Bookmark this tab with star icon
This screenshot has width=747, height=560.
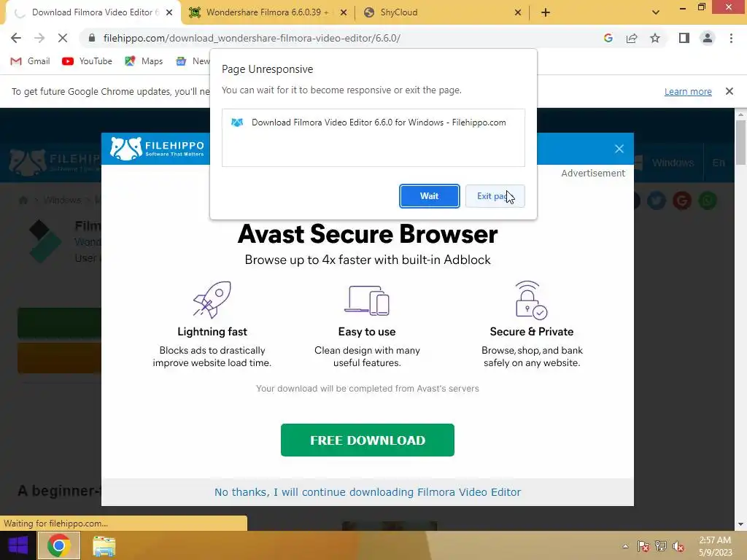tap(655, 38)
